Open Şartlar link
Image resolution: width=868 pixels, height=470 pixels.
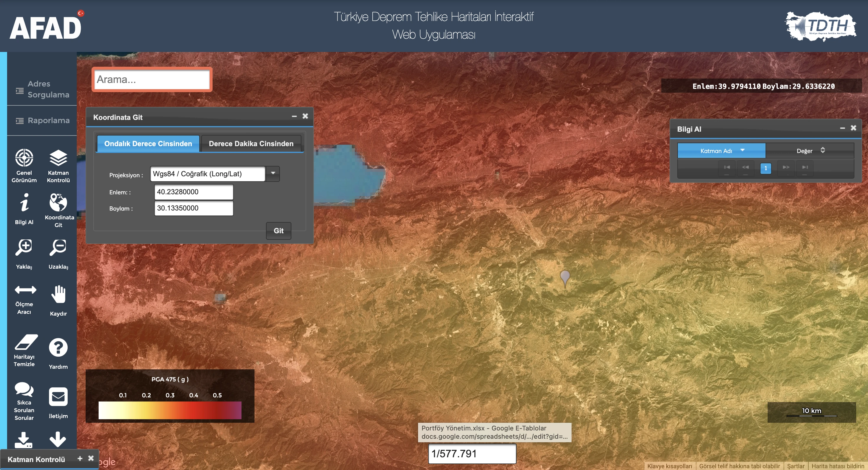(796, 466)
